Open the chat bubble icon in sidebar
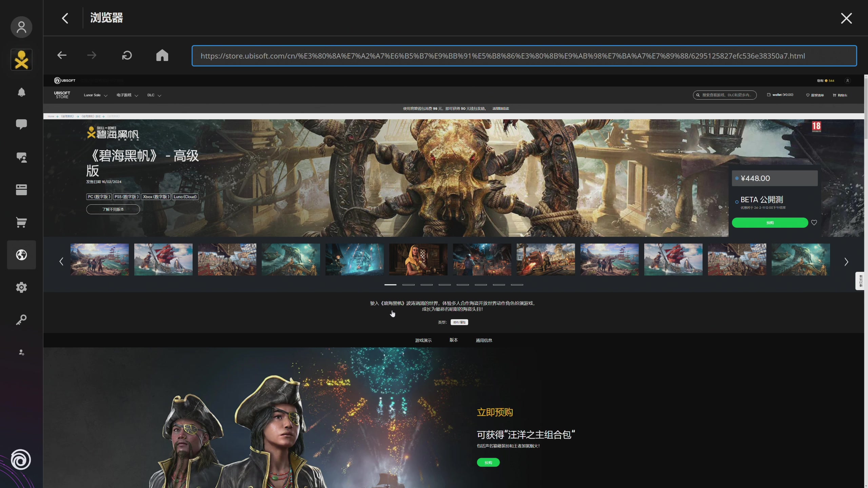Image resolution: width=868 pixels, height=488 pixels. [x=21, y=124]
